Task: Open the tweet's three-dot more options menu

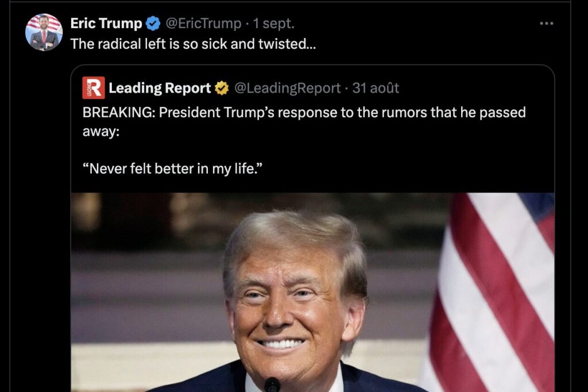Action: click(547, 24)
